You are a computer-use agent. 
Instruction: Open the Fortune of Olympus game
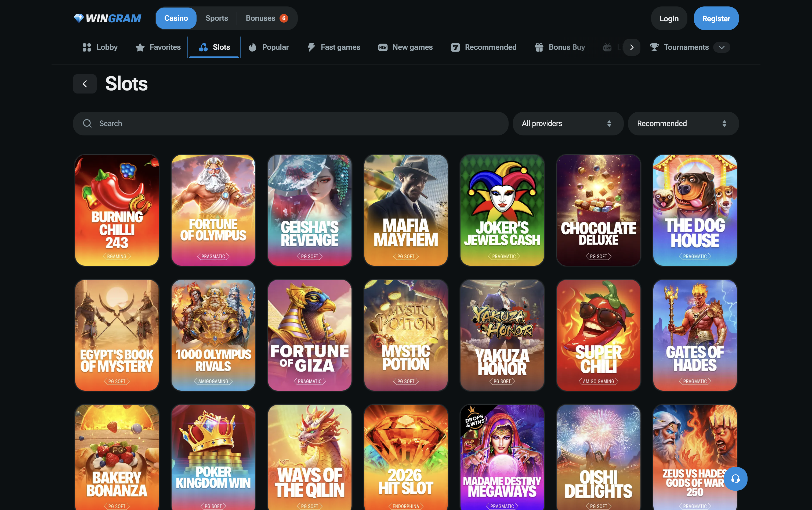point(213,210)
